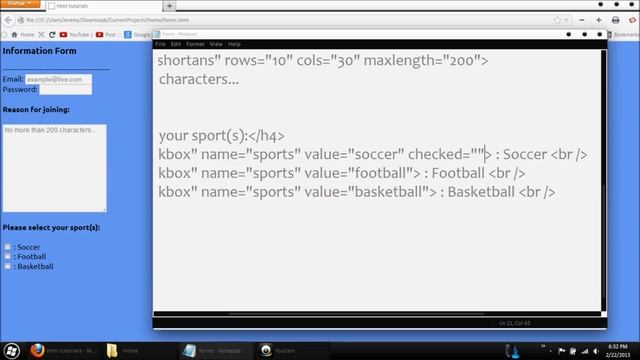This screenshot has height=360, width=640.
Task: Open the Windows Start button
Action: pos(11,351)
